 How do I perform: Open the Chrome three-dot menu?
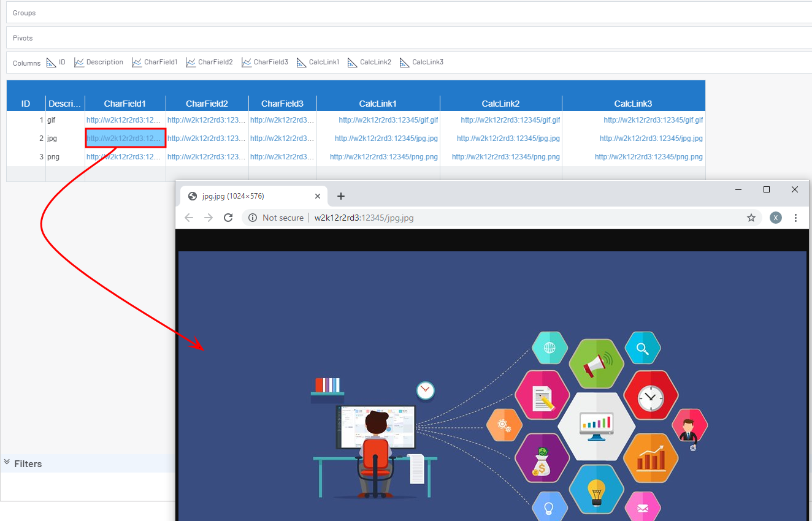(x=795, y=218)
